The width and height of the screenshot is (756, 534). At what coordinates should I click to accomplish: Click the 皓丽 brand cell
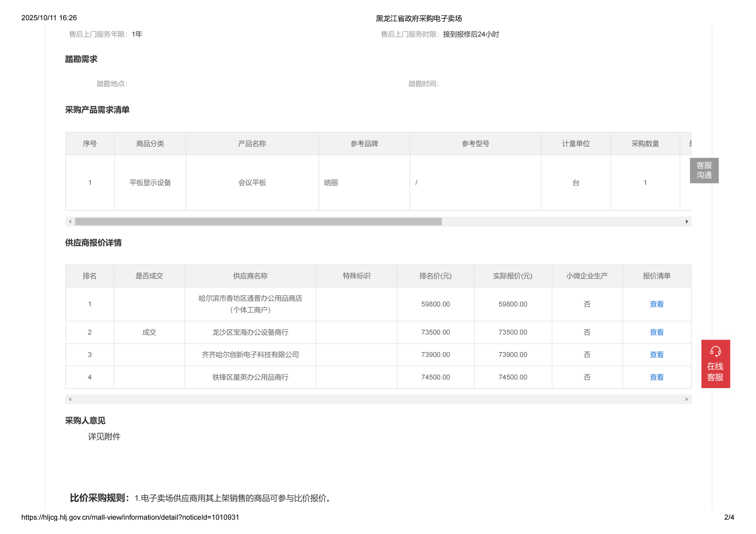[x=331, y=183]
